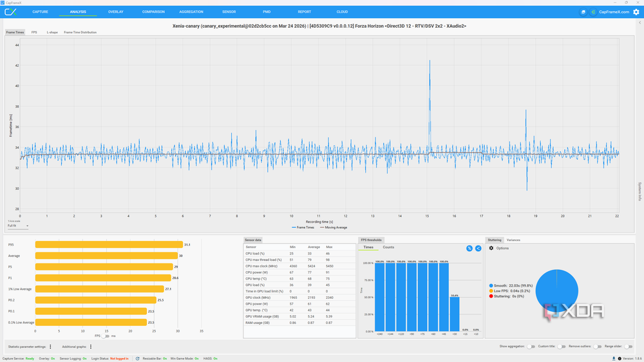
Task: Enable the Show aggregation switch
Action: (x=531, y=347)
